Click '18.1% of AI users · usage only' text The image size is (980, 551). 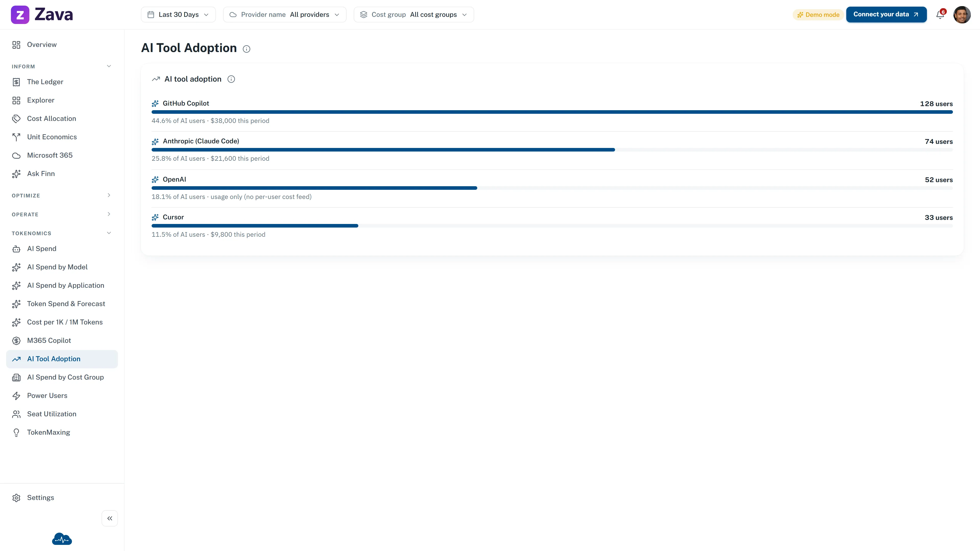click(231, 197)
